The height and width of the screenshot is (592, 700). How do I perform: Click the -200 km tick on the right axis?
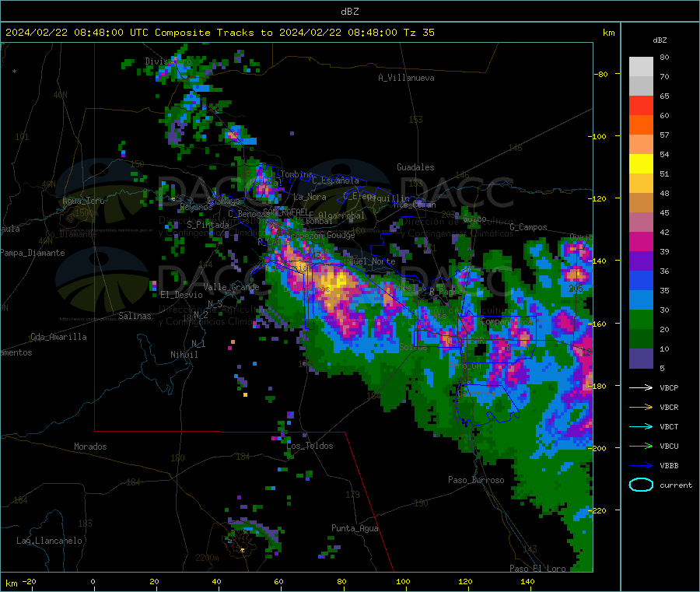click(x=597, y=448)
